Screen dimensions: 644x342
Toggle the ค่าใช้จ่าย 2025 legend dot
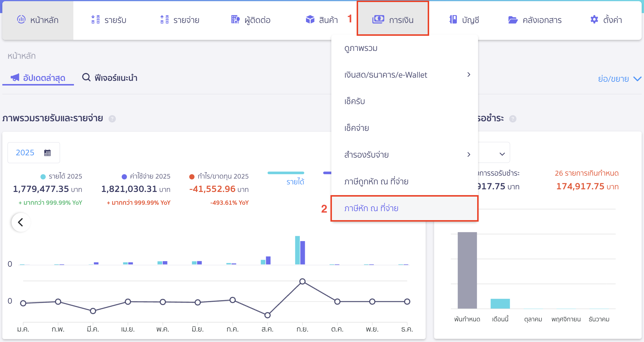tap(124, 177)
